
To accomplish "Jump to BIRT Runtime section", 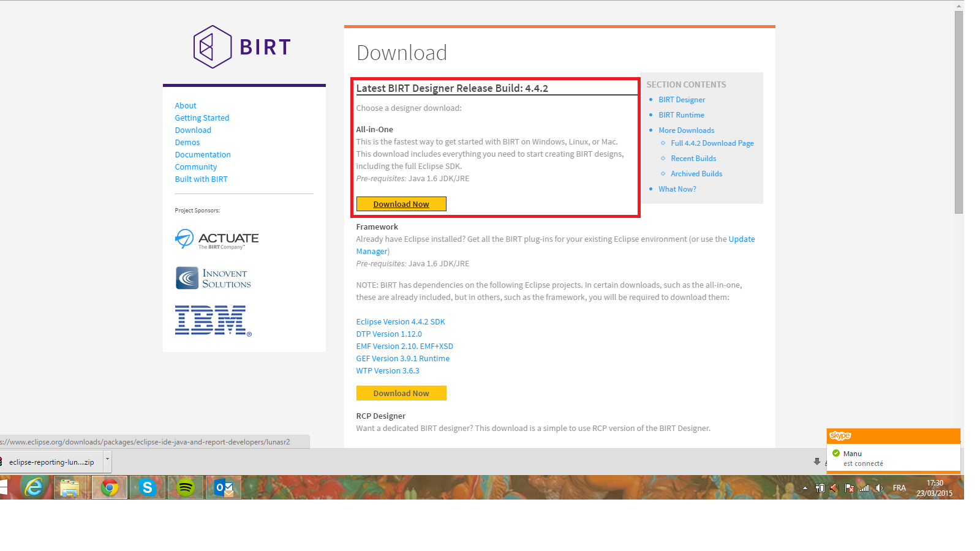I will tap(681, 114).
